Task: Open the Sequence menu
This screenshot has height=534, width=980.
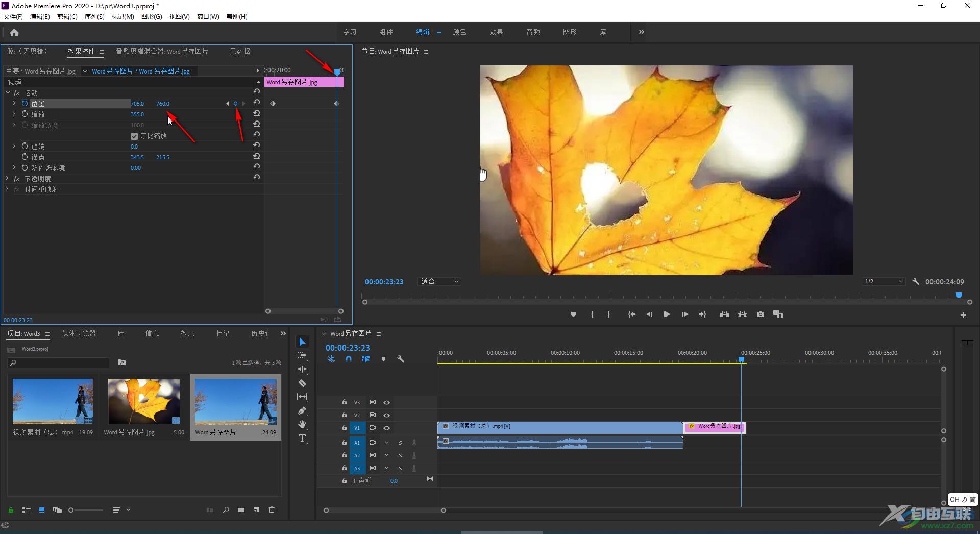Action: [x=94, y=16]
